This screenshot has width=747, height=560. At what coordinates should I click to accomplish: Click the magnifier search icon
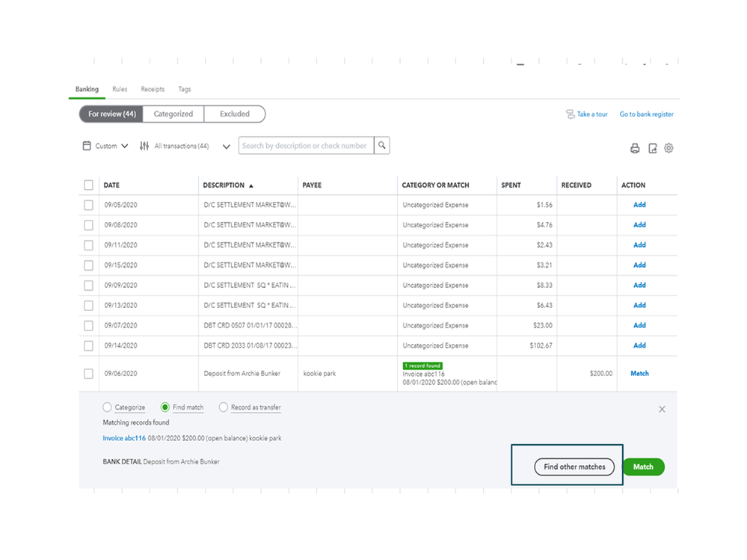[382, 146]
